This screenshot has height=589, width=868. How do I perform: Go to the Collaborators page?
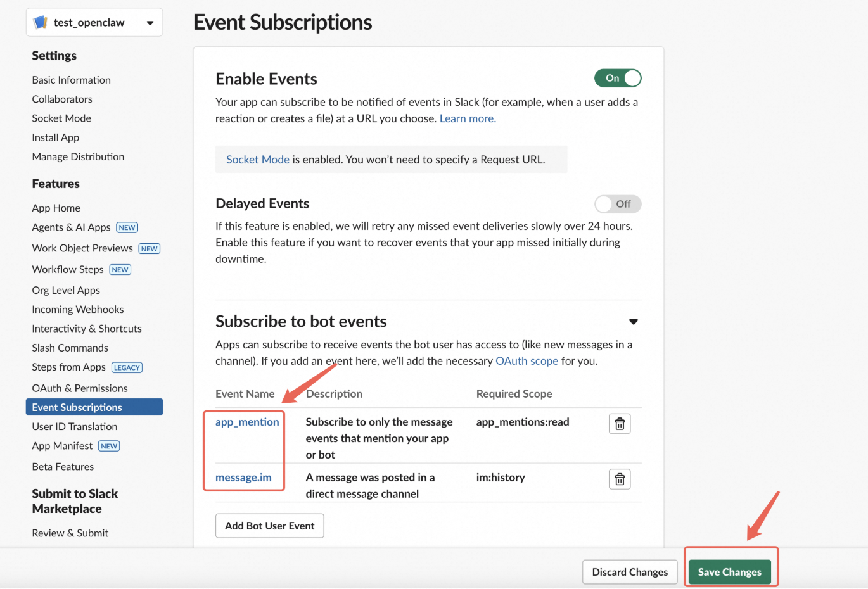click(62, 99)
